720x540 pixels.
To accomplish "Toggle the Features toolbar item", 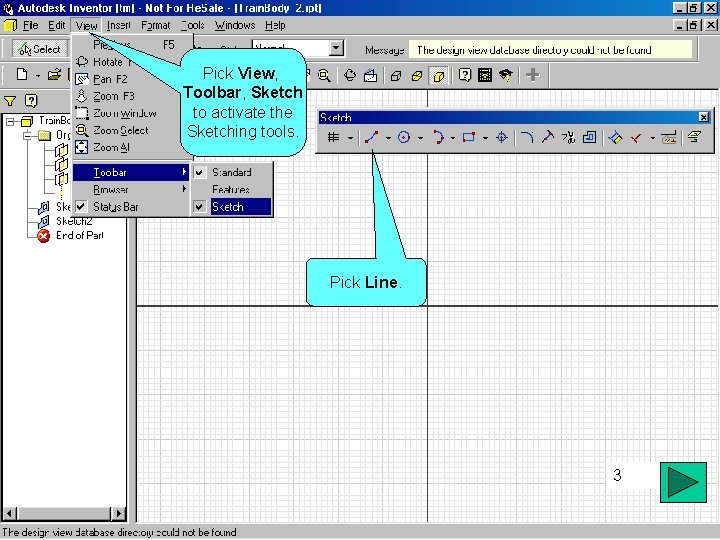I will pos(232,190).
